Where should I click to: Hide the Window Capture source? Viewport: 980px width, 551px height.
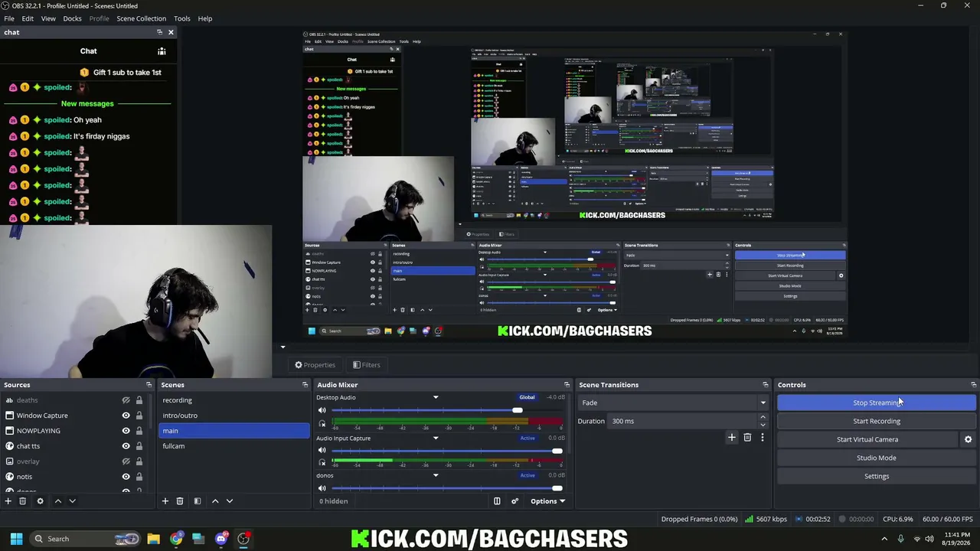[x=126, y=416]
